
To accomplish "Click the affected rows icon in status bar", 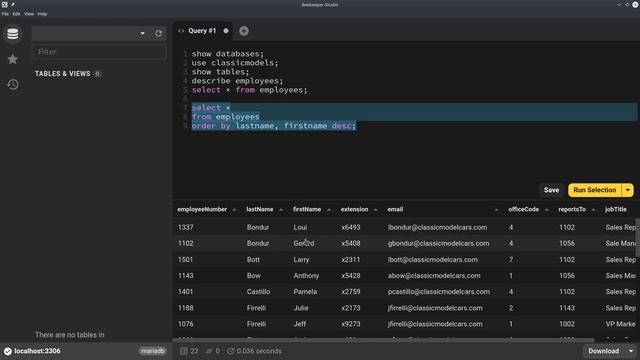I will point(209,351).
